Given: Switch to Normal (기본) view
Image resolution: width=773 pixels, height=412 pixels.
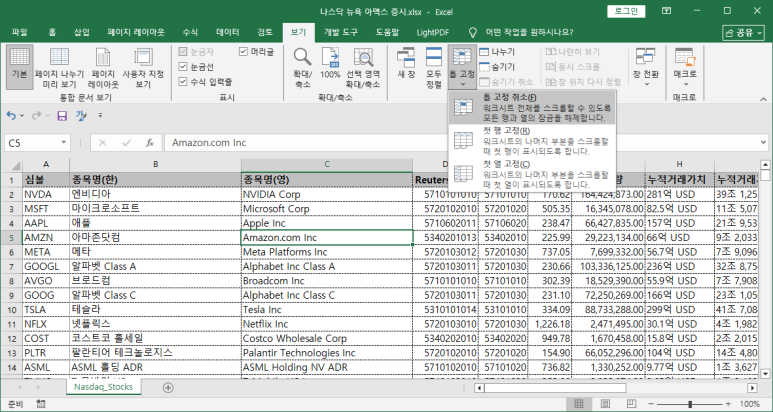Looking at the screenshot, I should pos(20,68).
